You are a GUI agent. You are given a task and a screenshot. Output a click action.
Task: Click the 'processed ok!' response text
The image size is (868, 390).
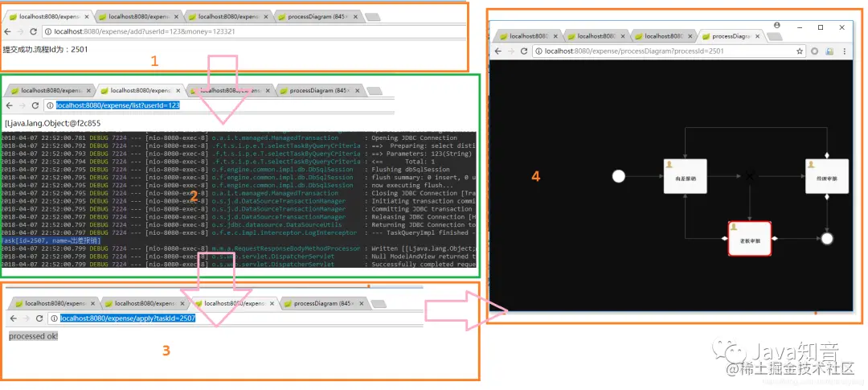(x=33, y=336)
